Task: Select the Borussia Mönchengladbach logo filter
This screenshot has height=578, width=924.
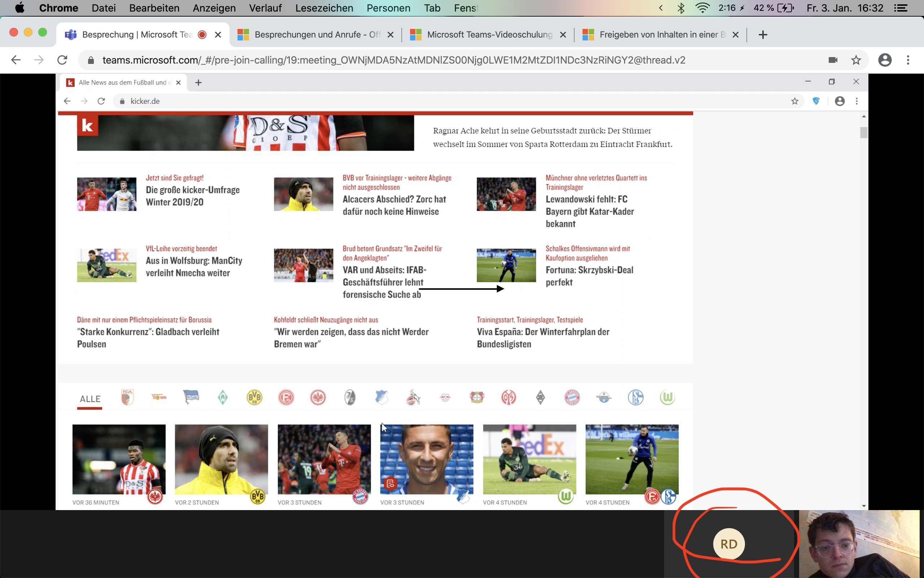Action: pyautogui.click(x=540, y=398)
